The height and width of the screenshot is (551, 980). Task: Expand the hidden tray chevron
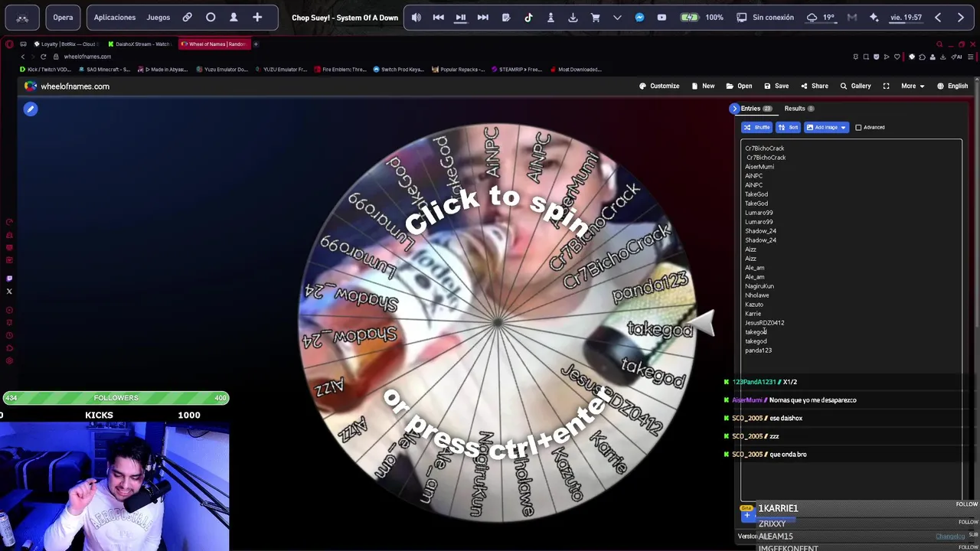[617, 18]
